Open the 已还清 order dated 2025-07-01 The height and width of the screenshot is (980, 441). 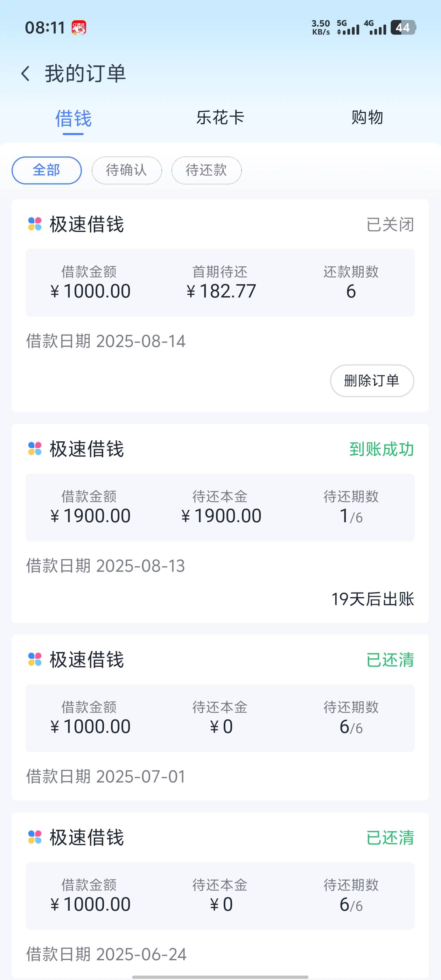click(x=220, y=717)
